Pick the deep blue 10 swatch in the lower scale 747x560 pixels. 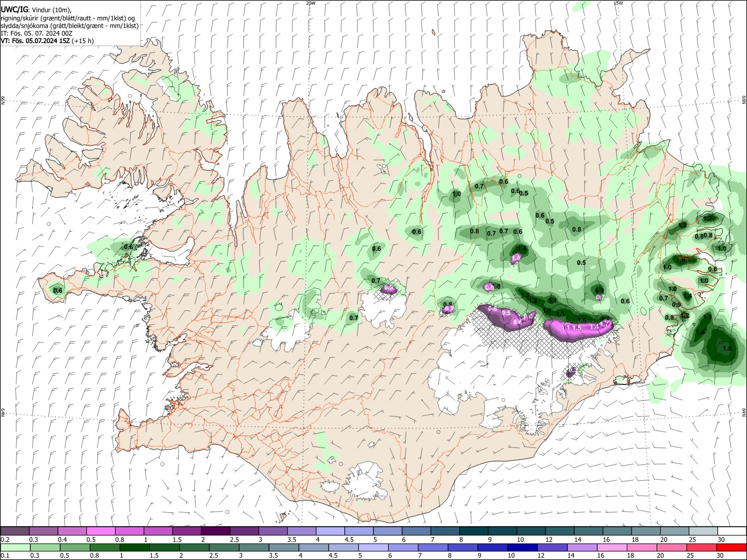tap(522, 547)
